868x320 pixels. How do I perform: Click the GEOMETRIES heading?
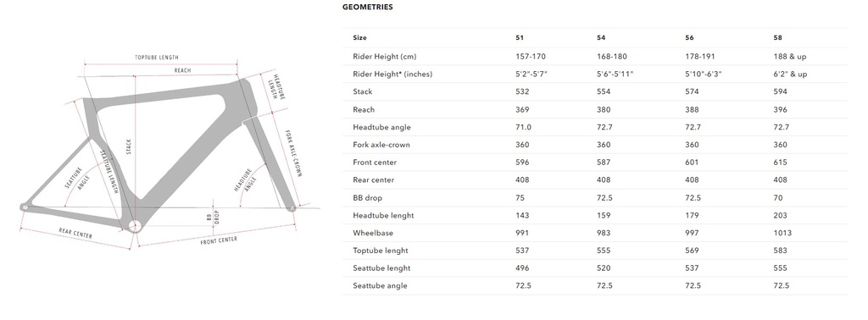(x=368, y=7)
